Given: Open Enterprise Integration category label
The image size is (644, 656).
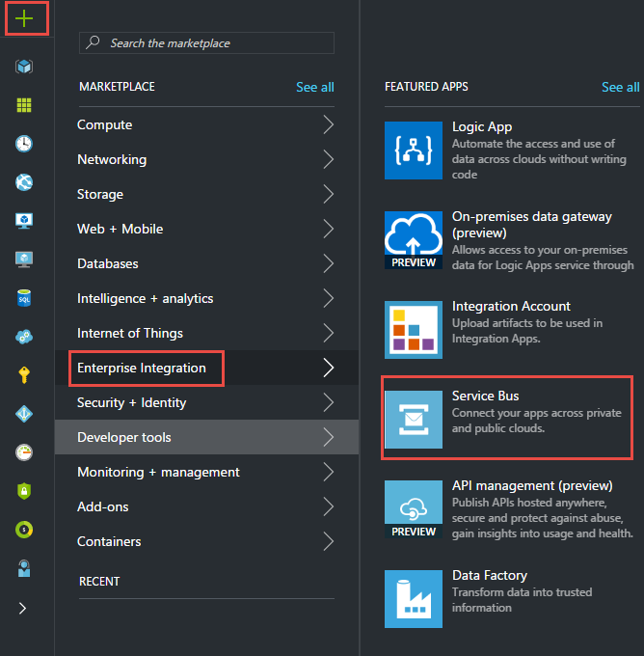Looking at the screenshot, I should click(x=142, y=368).
